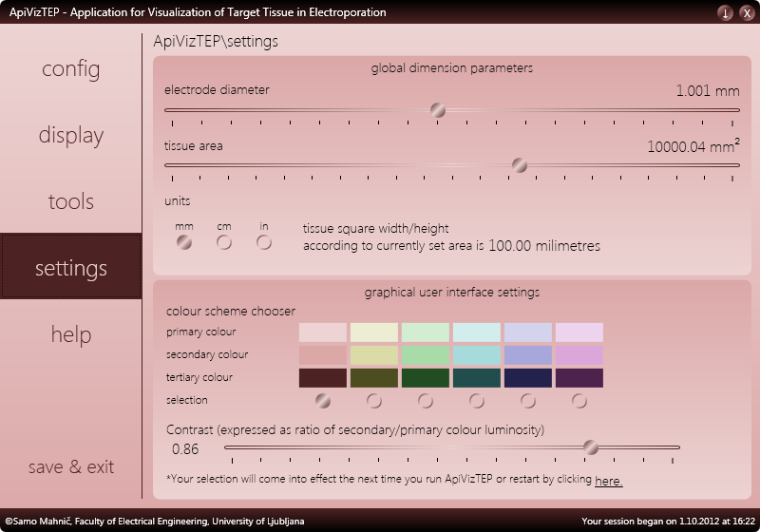The image size is (760, 532).
Task: Minimize the window with the title bar arrow icon
Action: (x=725, y=12)
